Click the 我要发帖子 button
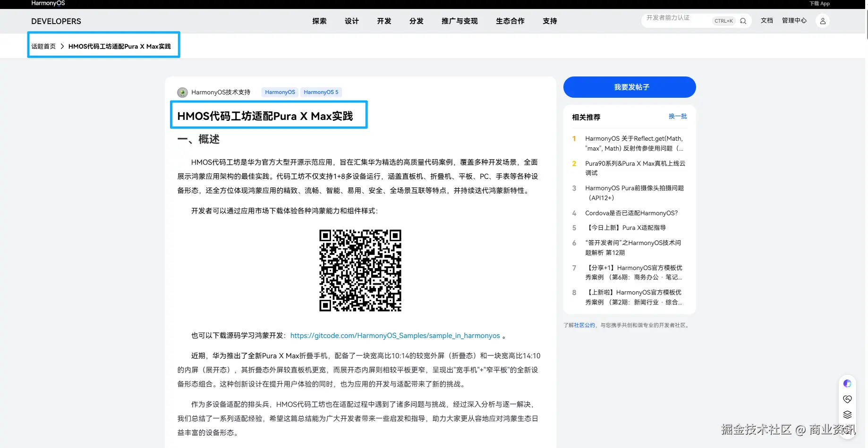This screenshot has height=448, width=868. pos(629,87)
